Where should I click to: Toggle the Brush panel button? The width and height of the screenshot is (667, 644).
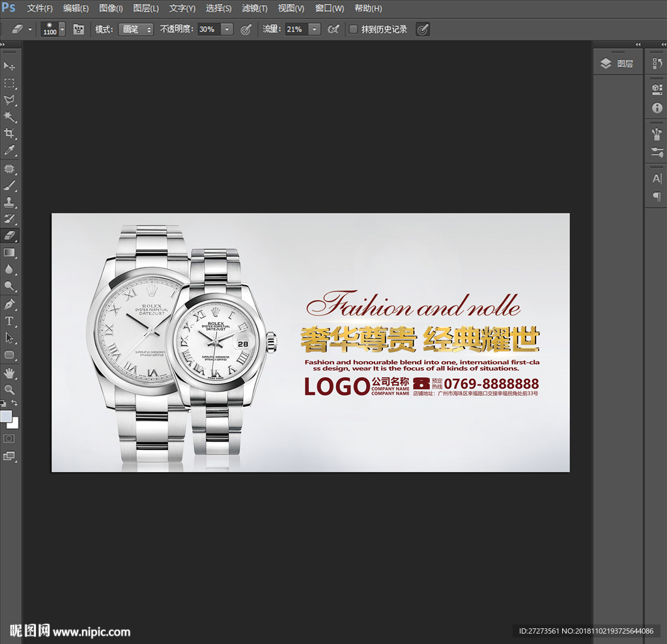coord(78,29)
